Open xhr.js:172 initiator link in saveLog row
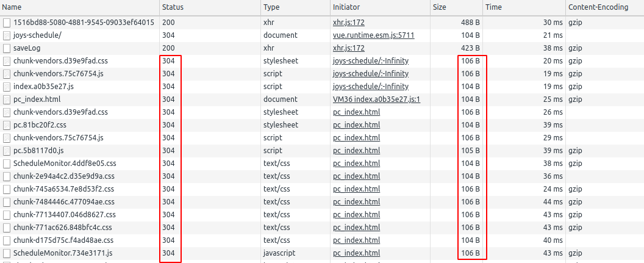Image resolution: width=644 pixels, height=263 pixels. click(x=348, y=48)
